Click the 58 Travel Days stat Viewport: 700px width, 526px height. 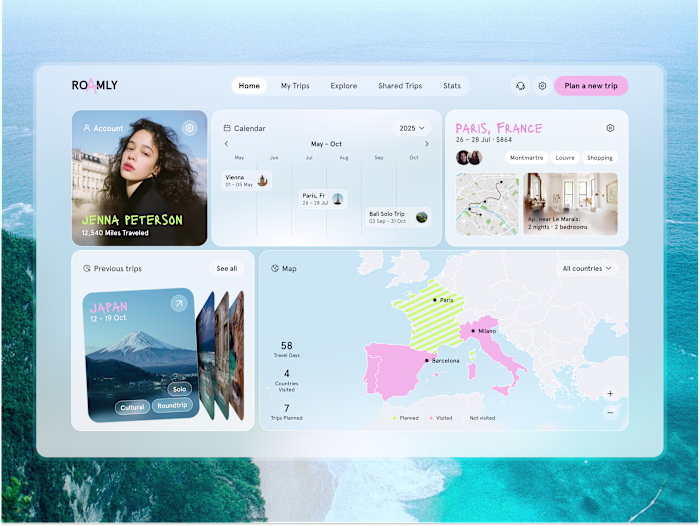click(x=287, y=349)
